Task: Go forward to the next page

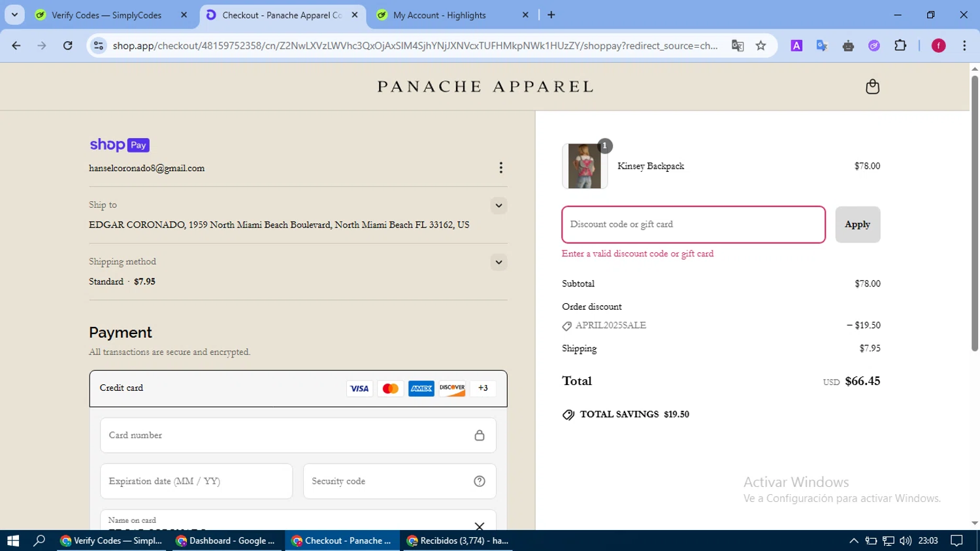Action: [42, 45]
